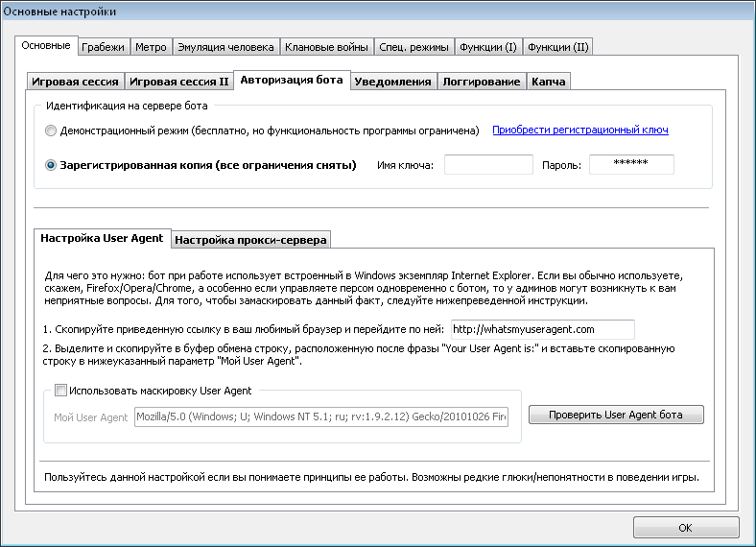Open the Спец. режимы tab
The image size is (756, 547).
coord(413,47)
